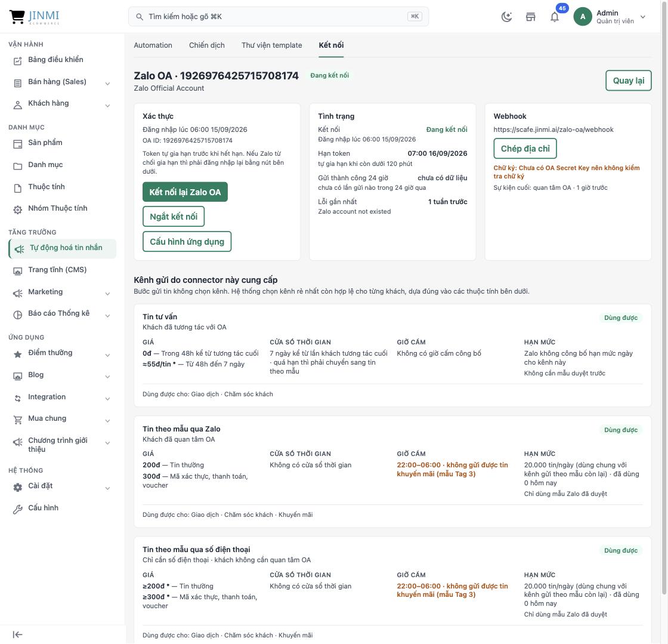Expand Khách hàng submenu chevron
The height and width of the screenshot is (644, 668).
tap(108, 105)
